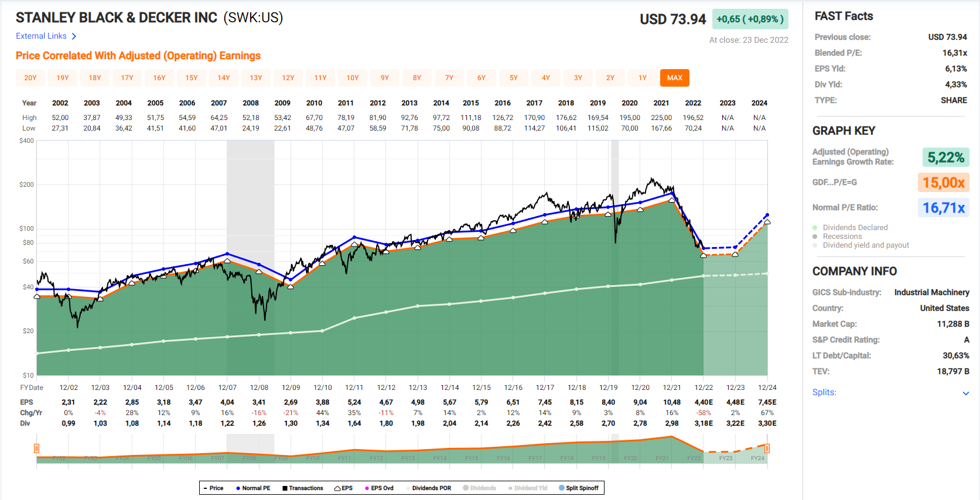This screenshot has width=980, height=500.
Task: Open the Splits dropdown label
Action: [x=824, y=392]
